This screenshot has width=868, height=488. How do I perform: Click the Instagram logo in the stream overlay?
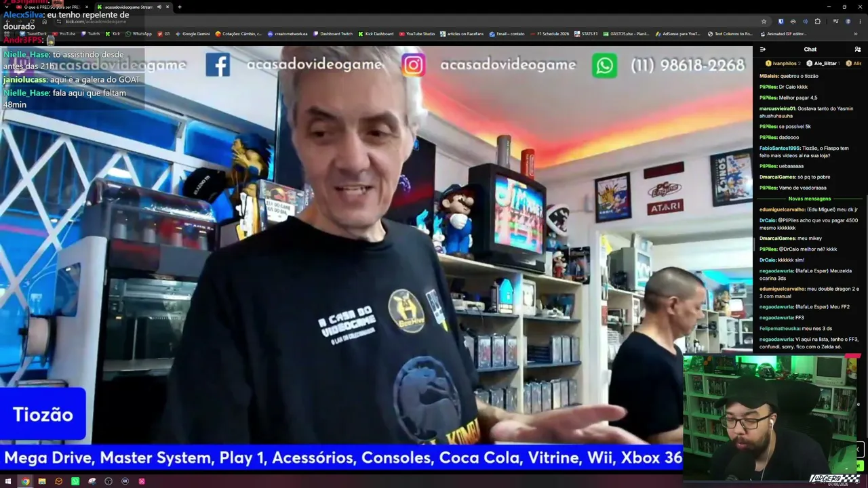pyautogui.click(x=413, y=65)
